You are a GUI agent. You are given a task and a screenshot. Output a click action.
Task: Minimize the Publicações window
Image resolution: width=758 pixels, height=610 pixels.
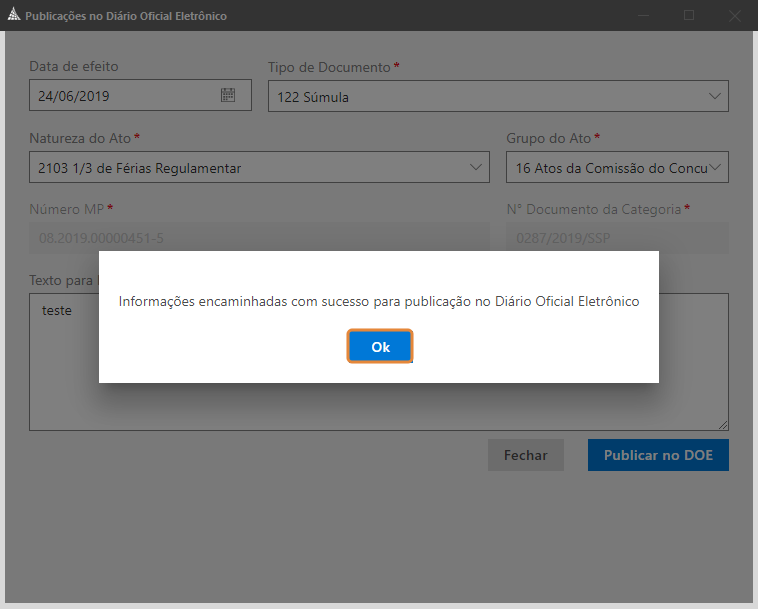pyautogui.click(x=643, y=15)
